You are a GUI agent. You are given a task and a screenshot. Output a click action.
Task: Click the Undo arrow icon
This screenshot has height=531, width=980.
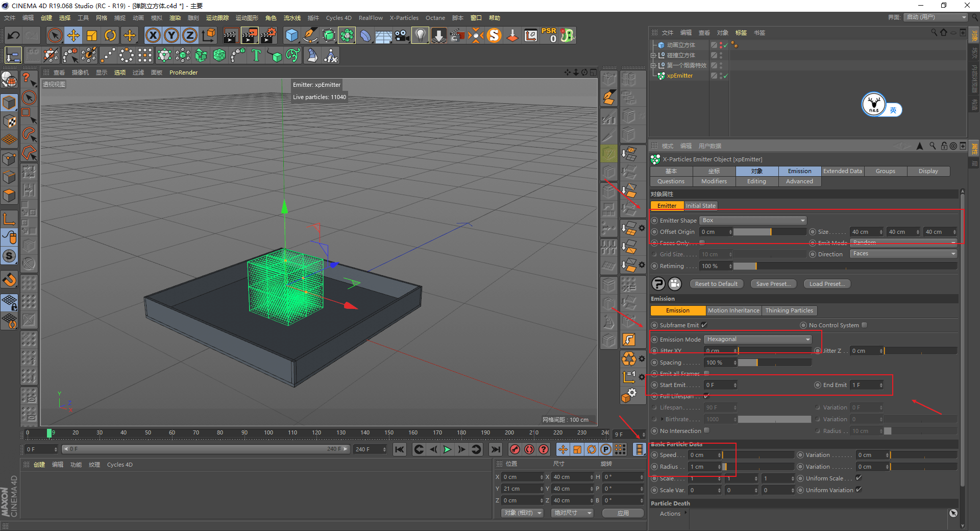click(14, 35)
